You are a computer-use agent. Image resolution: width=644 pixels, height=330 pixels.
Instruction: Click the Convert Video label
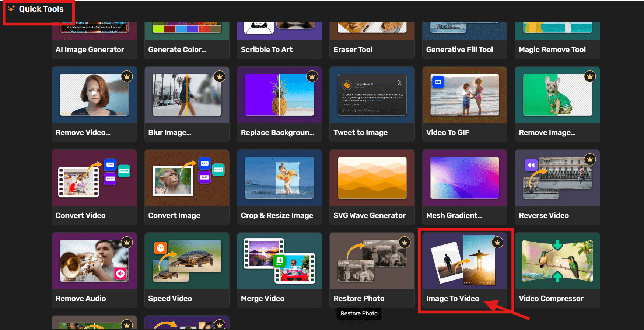(80, 215)
